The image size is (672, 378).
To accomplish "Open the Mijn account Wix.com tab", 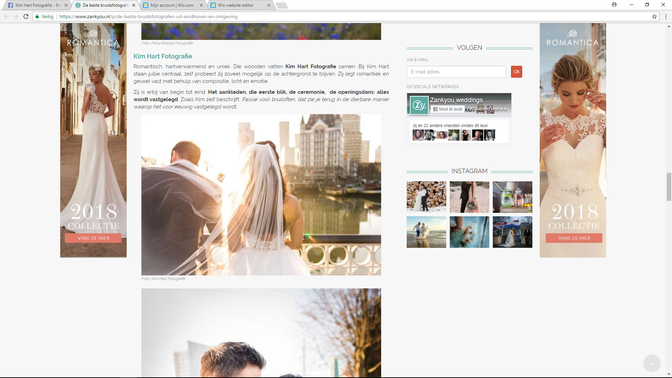I will click(x=171, y=5).
